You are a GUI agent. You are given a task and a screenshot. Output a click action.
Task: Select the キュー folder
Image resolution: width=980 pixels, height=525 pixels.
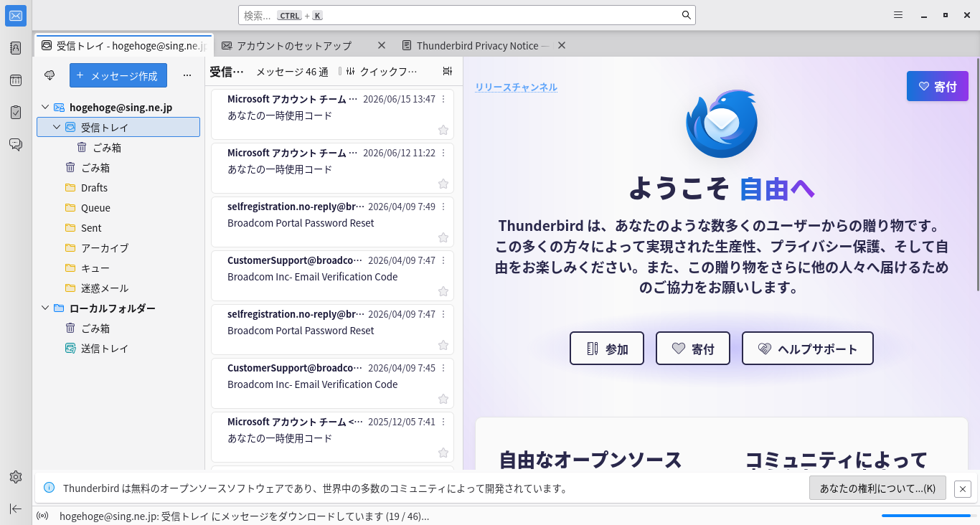118,268
